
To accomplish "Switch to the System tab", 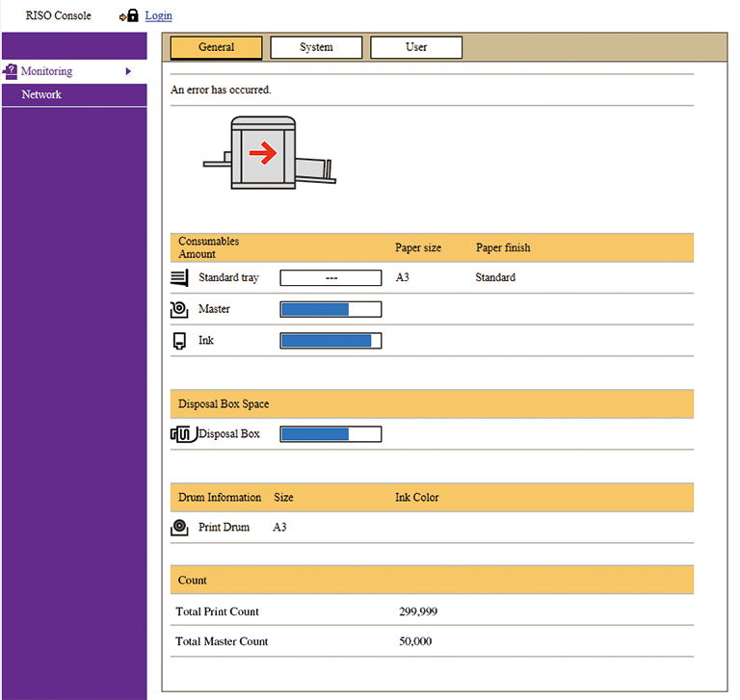I will tap(316, 47).
